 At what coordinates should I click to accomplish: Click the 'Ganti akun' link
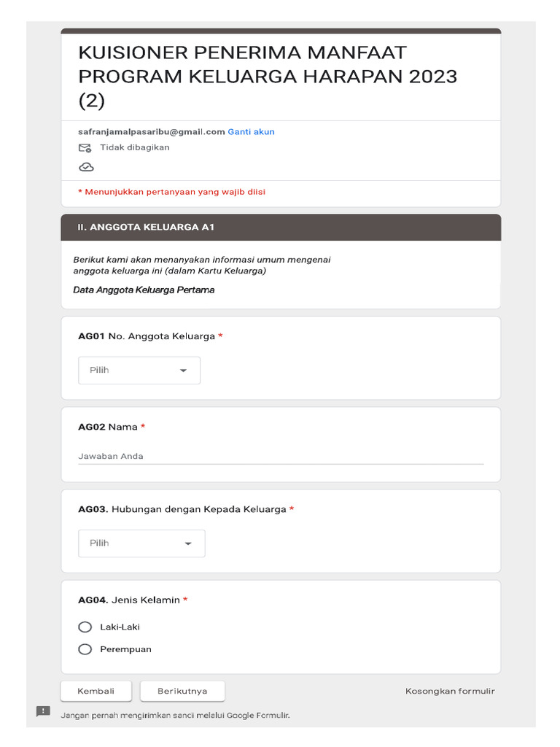pyautogui.click(x=251, y=132)
